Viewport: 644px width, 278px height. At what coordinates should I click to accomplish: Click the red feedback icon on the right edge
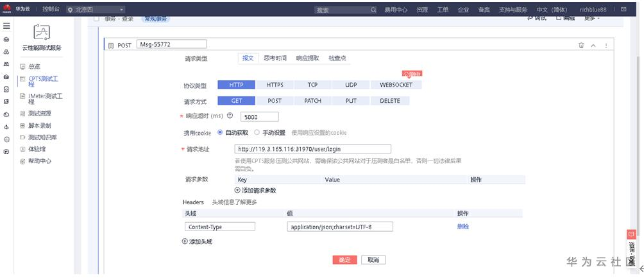(x=632, y=234)
